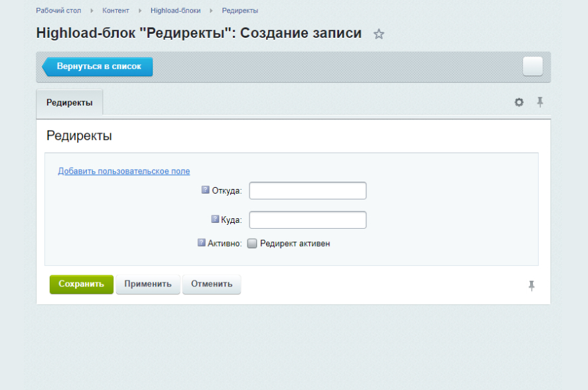Pin the Редиректы form panel
588x390 pixels.
coord(540,101)
